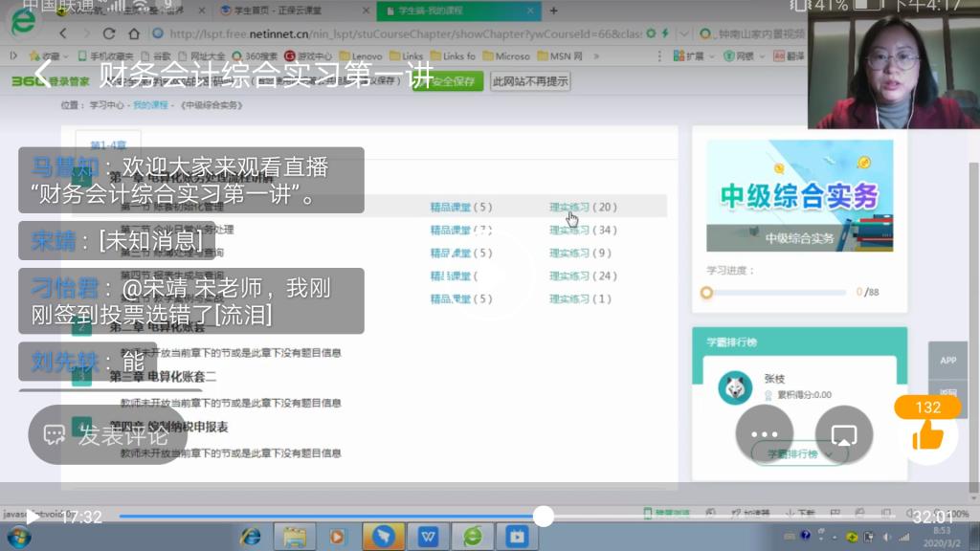
Task: Click 我的课程 breadcrumb link
Action: click(150, 105)
